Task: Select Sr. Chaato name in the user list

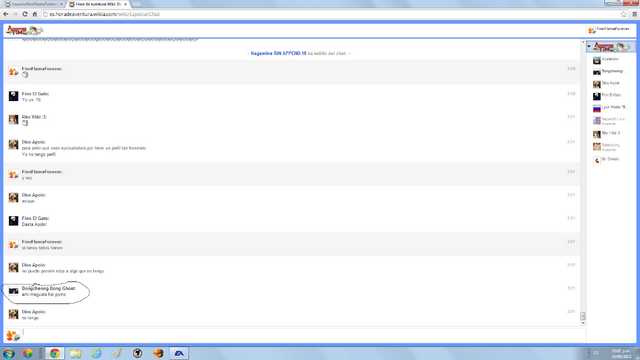Action: 610,159
